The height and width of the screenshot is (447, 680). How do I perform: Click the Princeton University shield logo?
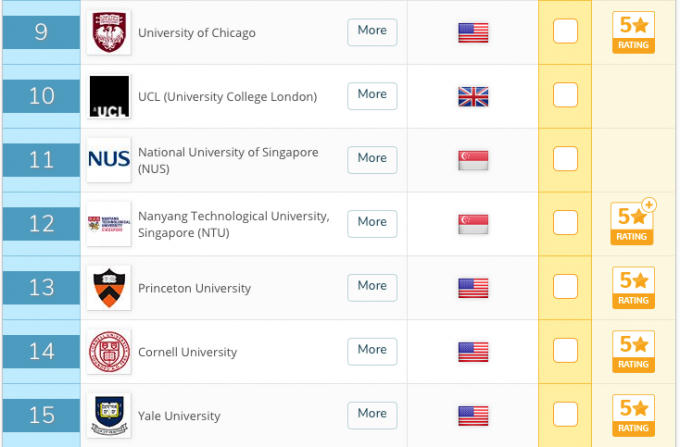click(x=108, y=288)
